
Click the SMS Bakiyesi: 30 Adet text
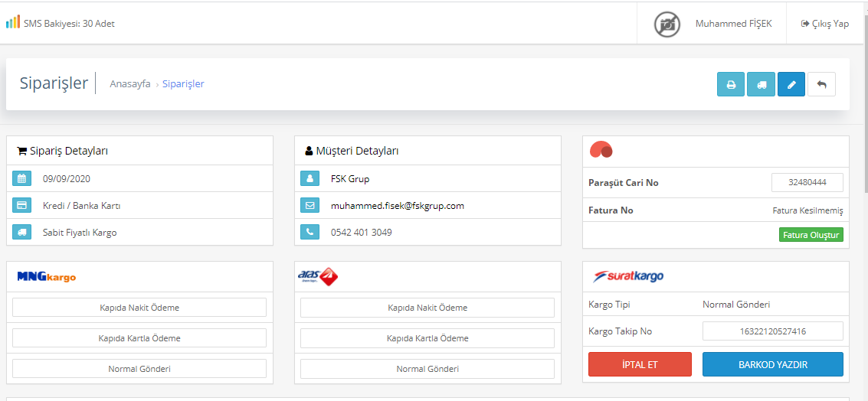(69, 24)
